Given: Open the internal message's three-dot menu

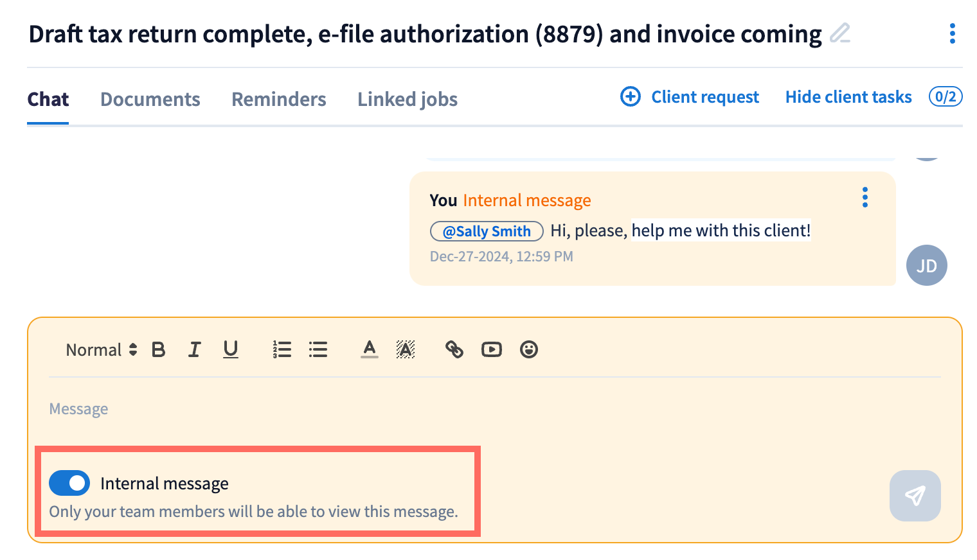Looking at the screenshot, I should [865, 197].
